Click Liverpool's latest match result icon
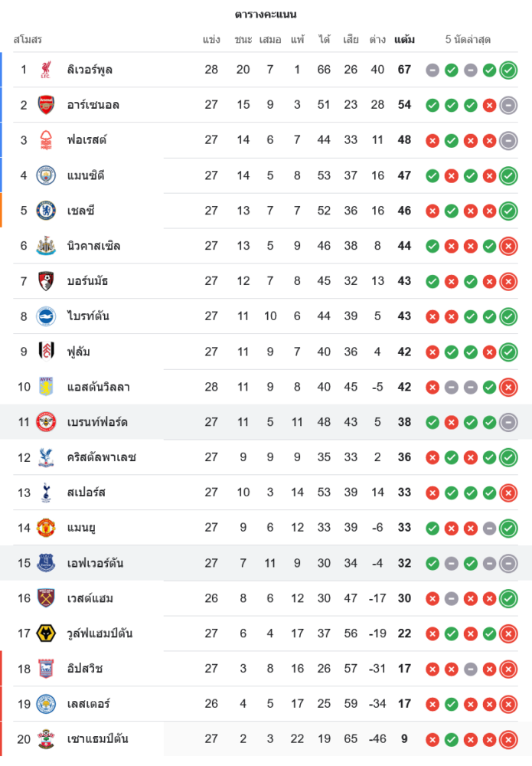Image resolution: width=532 pixels, height=766 pixels. click(x=508, y=70)
